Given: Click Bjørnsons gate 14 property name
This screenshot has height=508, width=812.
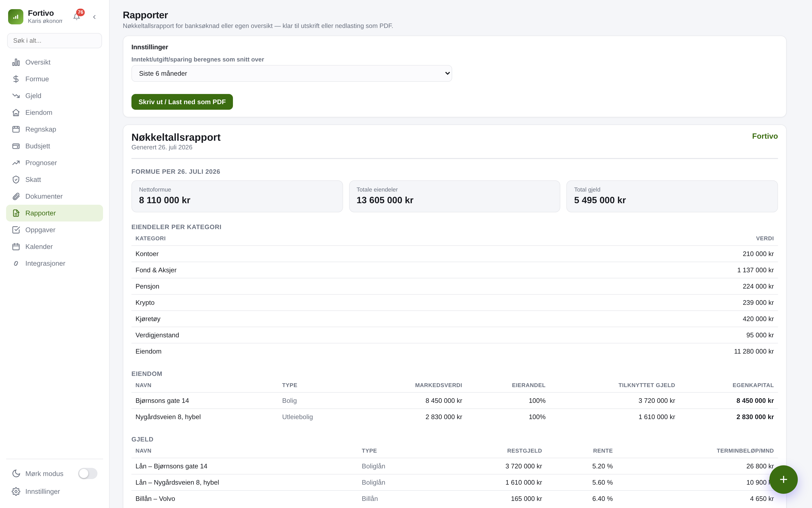Looking at the screenshot, I should 162,401.
